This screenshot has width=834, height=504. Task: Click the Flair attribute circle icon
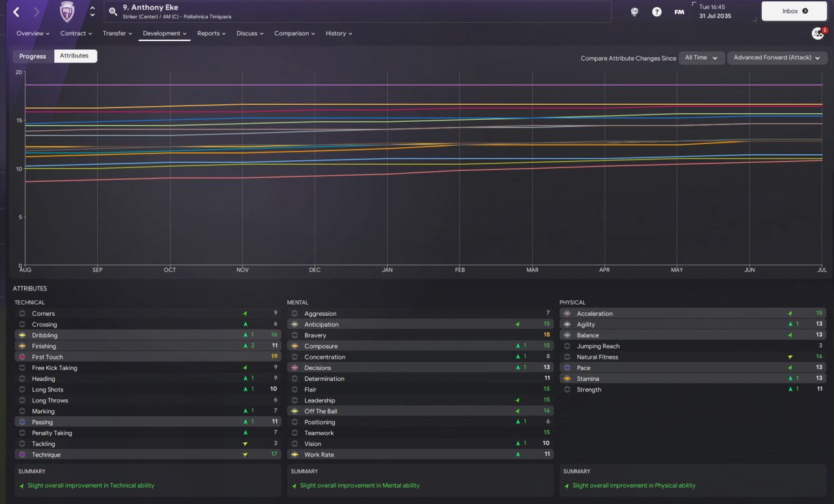(295, 389)
